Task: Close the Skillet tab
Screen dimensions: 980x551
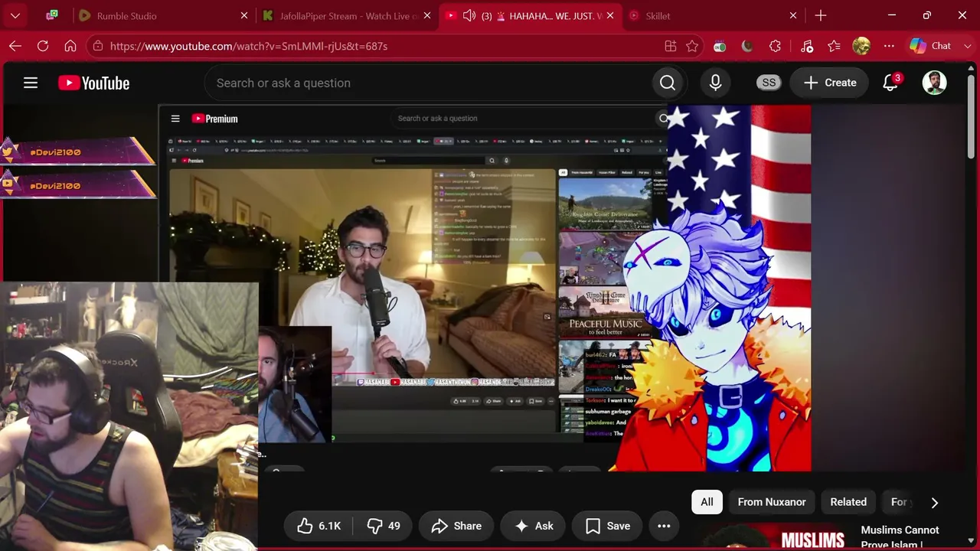Action: click(793, 15)
